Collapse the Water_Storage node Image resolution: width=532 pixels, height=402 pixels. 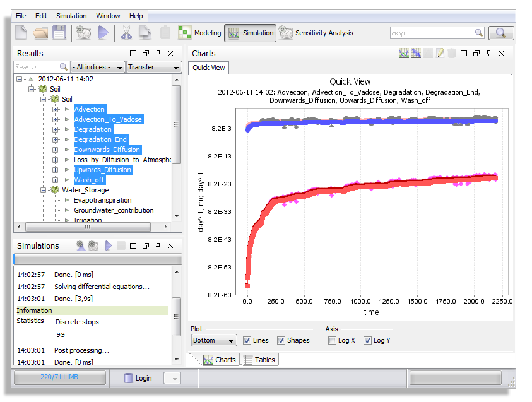pyautogui.click(x=43, y=190)
